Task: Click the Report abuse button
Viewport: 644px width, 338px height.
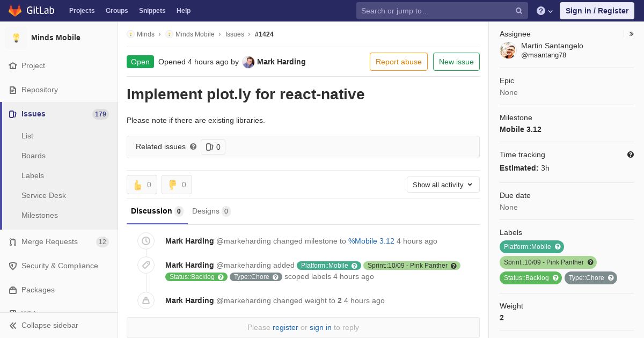Action: coord(398,62)
